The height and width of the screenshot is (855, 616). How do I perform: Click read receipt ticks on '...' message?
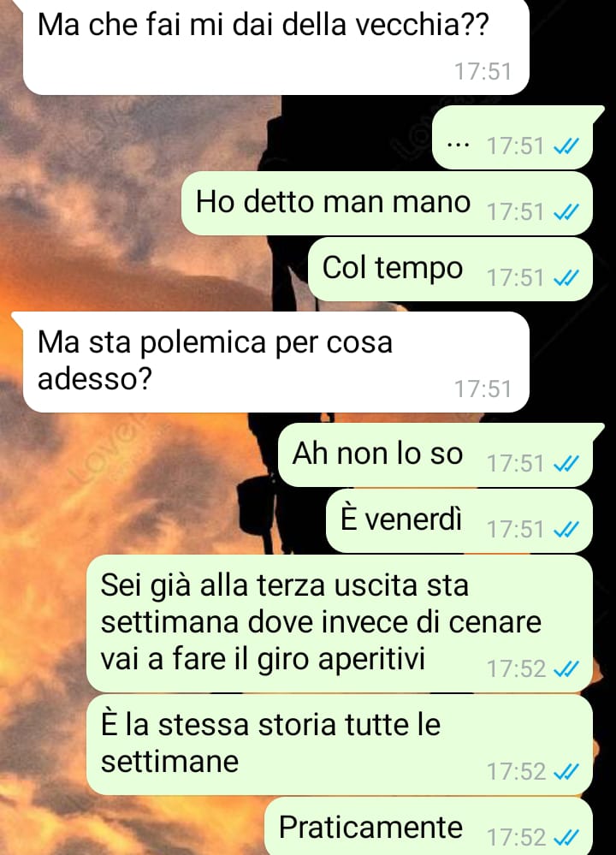(566, 146)
